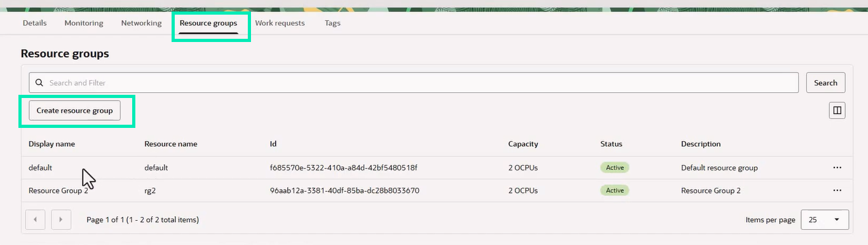Open actions menu for Resource Group 2 row
Image resolution: width=868 pixels, height=245 pixels.
(837, 190)
